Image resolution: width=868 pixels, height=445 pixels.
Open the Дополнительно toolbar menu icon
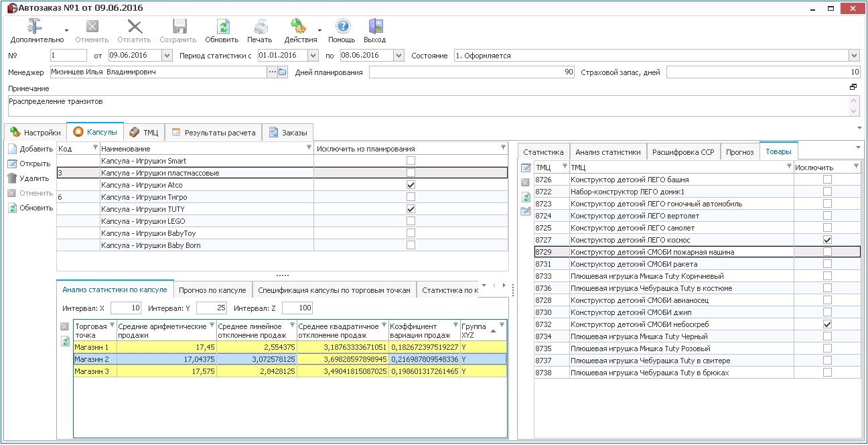(35, 26)
